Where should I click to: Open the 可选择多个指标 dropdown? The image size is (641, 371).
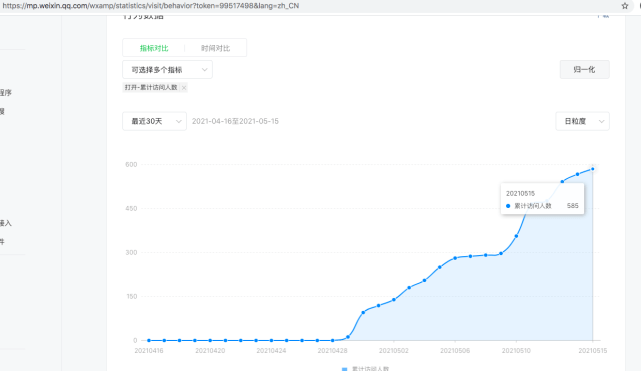167,70
